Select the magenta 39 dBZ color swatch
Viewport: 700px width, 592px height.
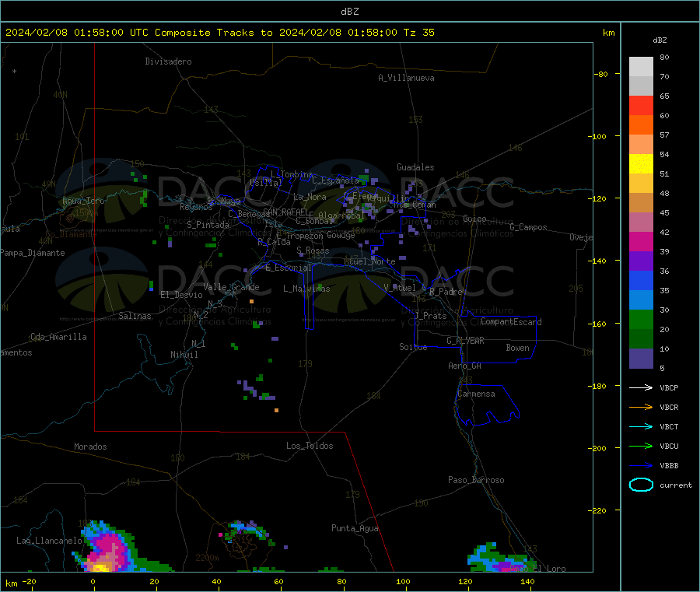tap(641, 241)
